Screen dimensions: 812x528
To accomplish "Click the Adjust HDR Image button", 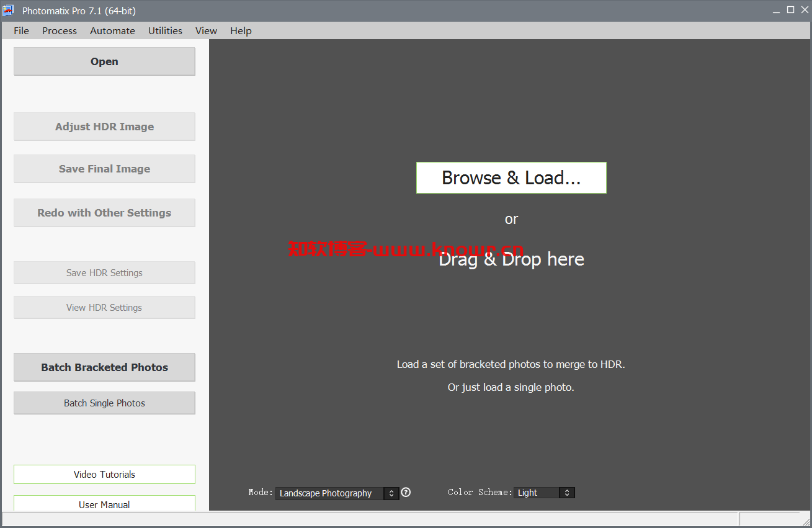I will 104,127.
